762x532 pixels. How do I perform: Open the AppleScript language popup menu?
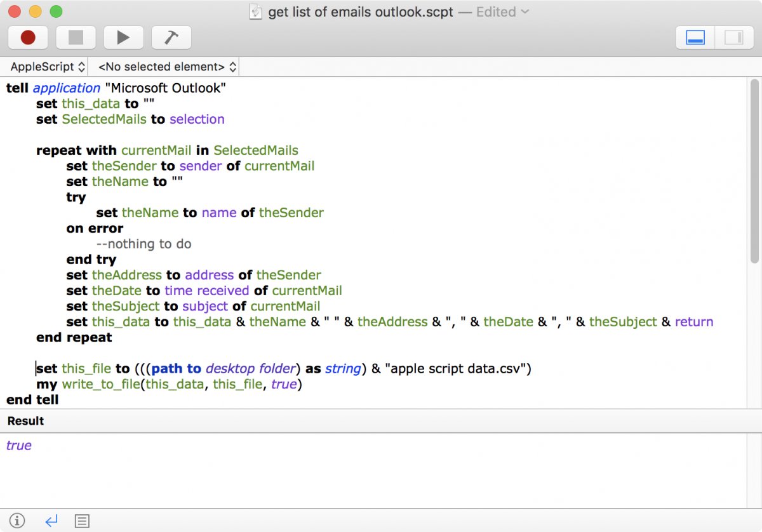click(44, 66)
